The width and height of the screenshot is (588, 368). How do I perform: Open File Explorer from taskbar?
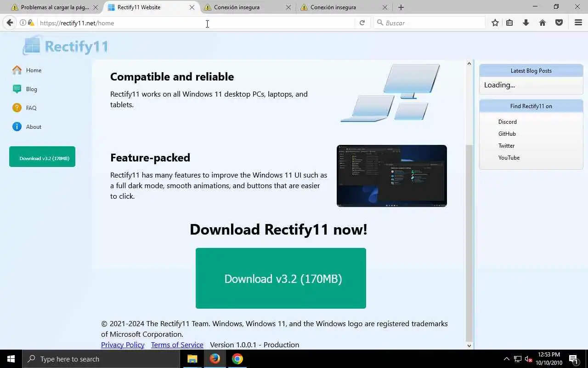192,359
